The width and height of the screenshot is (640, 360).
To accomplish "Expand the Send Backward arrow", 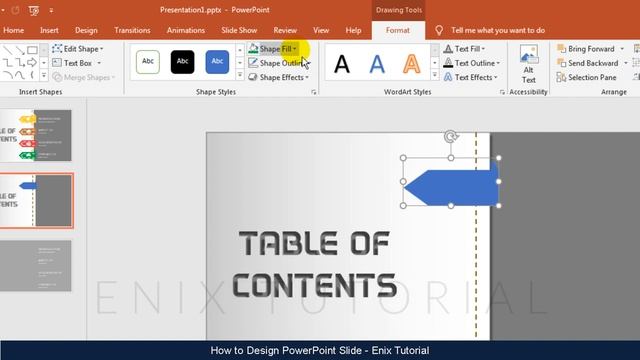I will click(626, 63).
